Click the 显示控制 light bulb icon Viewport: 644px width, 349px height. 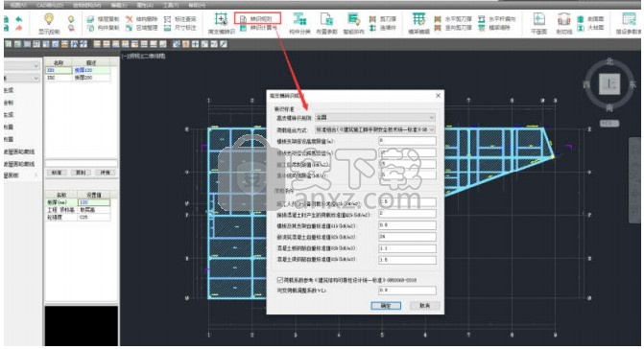tap(49, 20)
